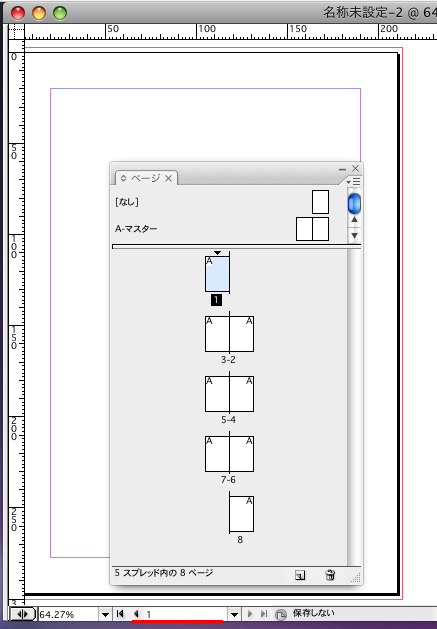Click the Version Cue status icon
The image size is (437, 629).
[281, 614]
